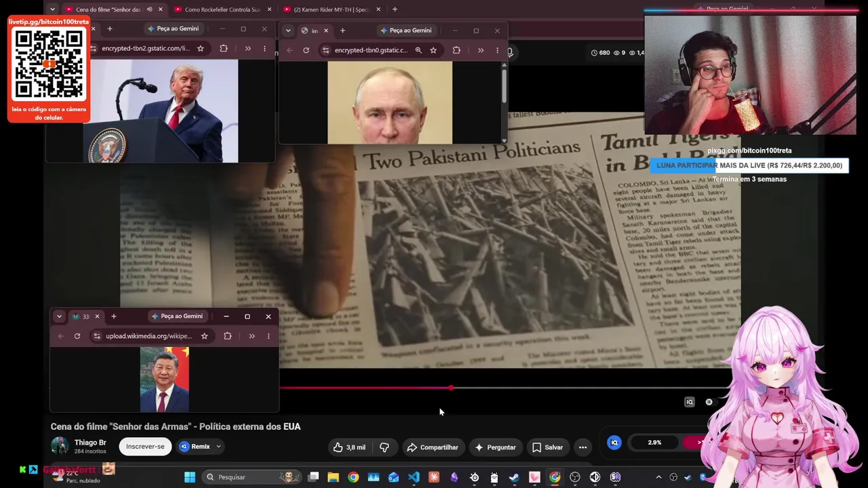
Task: Click 'Peça ao Gemini' in the Putin window
Action: 406,30
